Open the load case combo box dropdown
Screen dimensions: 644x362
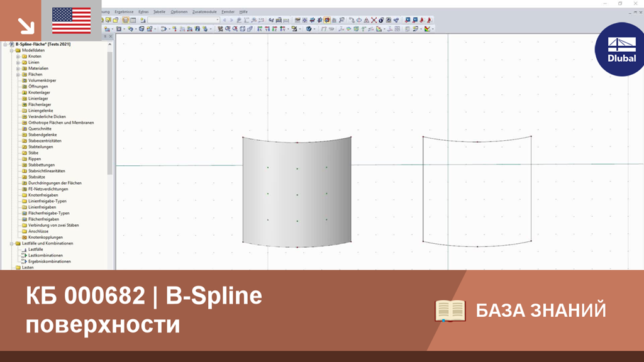(217, 20)
